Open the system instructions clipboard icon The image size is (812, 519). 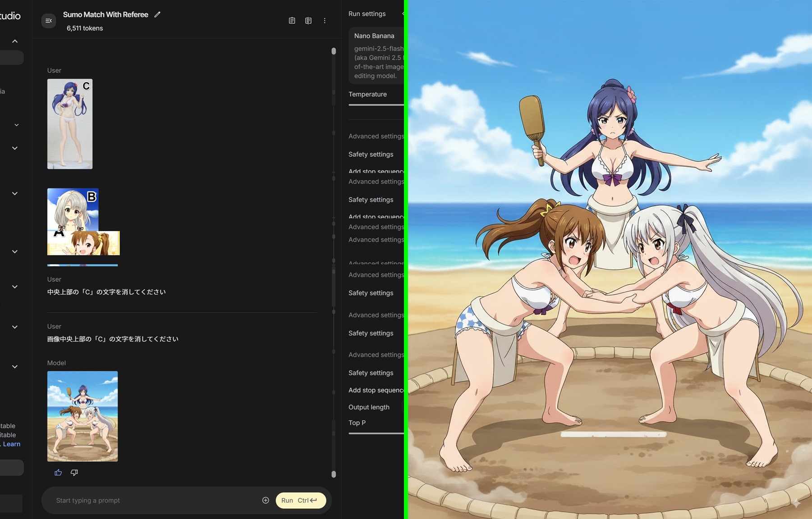(x=292, y=21)
